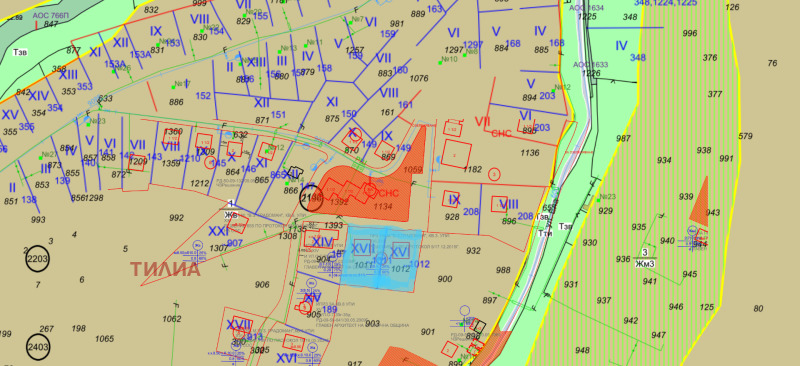Click the Тти label by the road

(x=545, y=232)
